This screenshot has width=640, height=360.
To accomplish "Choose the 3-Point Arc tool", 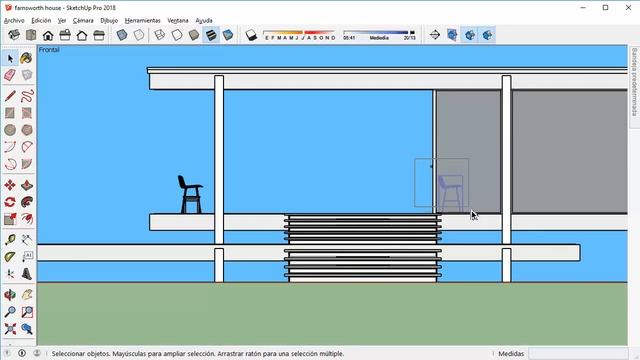I will [x=10, y=164].
